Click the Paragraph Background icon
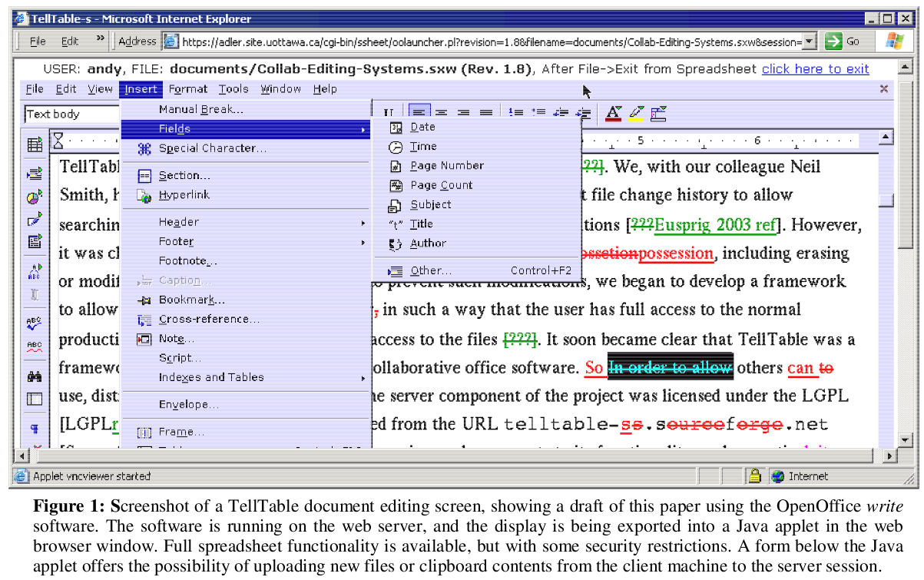 tap(658, 114)
